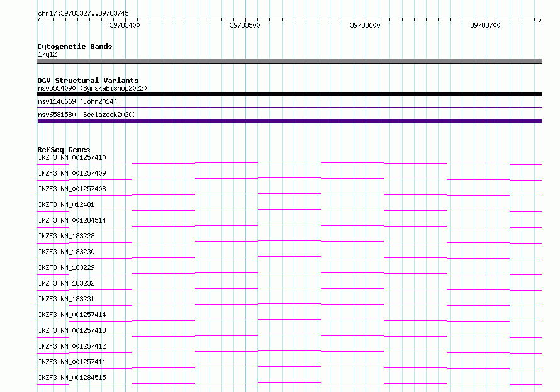
Task: Open transcript IKZF3|NM_183228
Action: (x=67, y=236)
